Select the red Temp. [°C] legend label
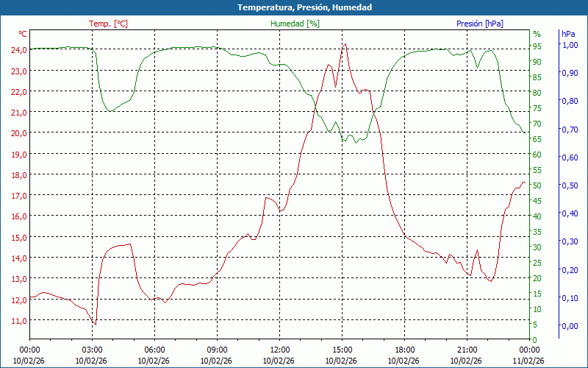This screenshot has width=588, height=368. [108, 24]
